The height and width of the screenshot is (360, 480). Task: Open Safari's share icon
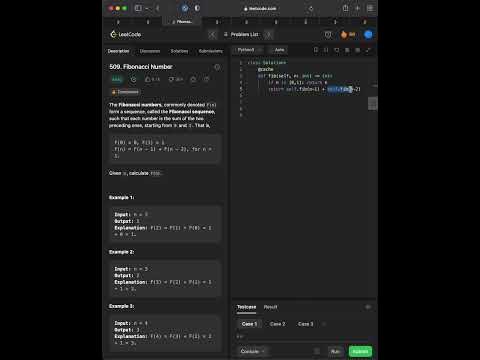[346, 8]
